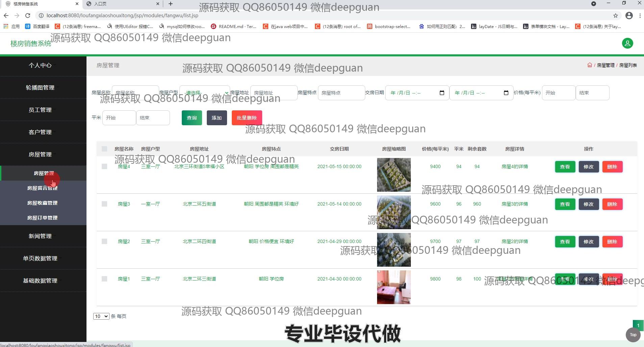Open 房屋订单管理 in the sidebar
The height and width of the screenshot is (347, 644).
click(x=43, y=218)
